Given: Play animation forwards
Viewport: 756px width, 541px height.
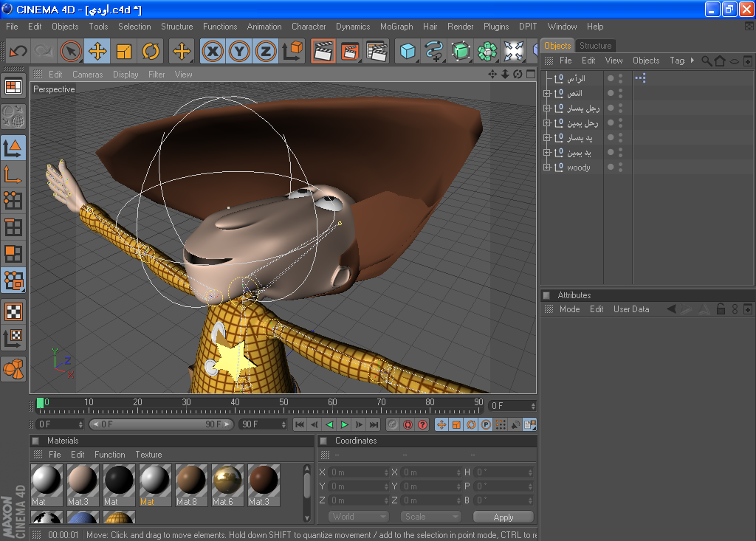Looking at the screenshot, I should pyautogui.click(x=344, y=424).
